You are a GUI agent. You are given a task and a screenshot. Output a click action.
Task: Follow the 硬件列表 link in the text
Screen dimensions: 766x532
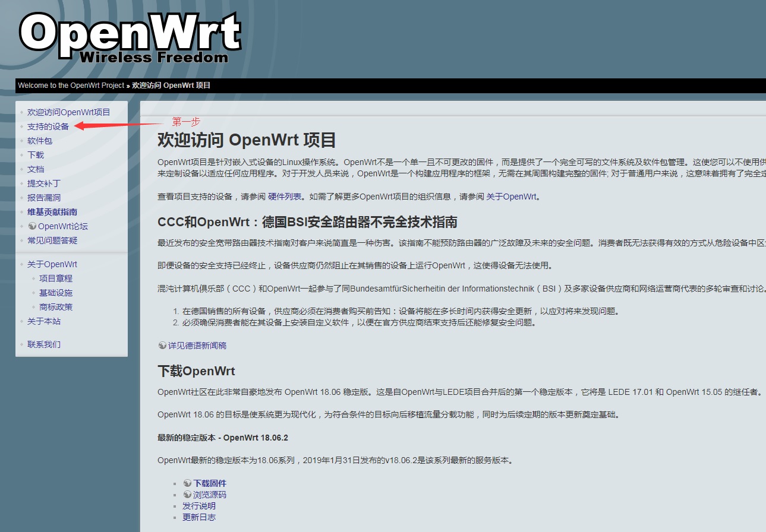point(285,197)
